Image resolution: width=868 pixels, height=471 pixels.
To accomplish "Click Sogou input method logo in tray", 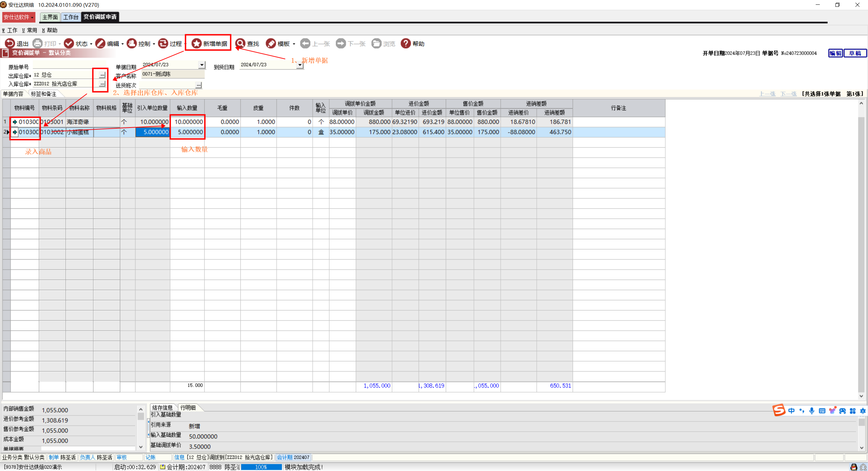I will click(x=779, y=410).
